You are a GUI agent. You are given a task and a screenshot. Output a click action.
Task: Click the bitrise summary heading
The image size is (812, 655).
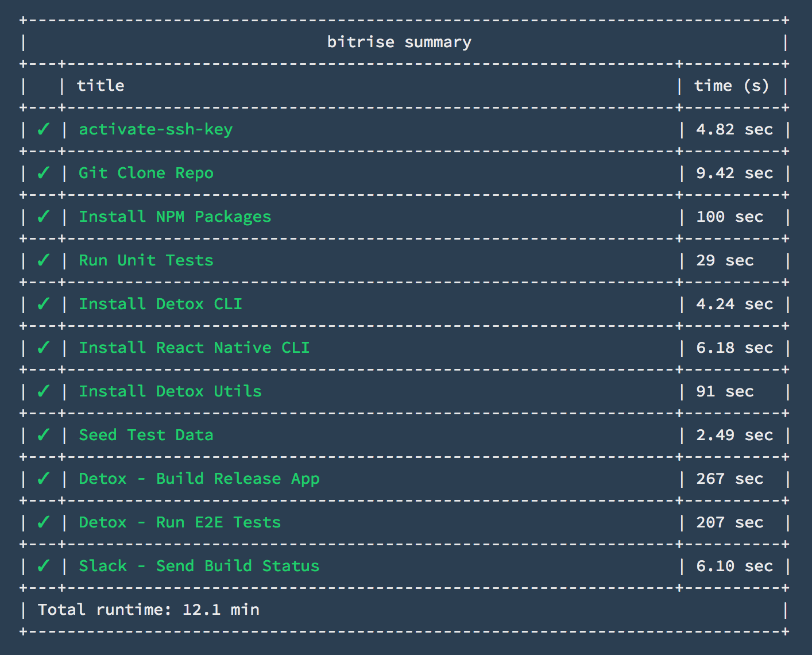click(399, 42)
